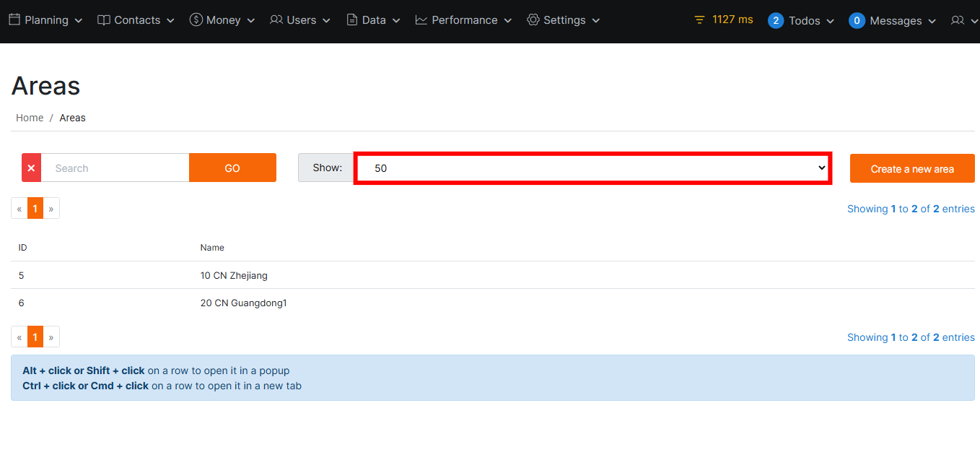Open the user account icon menu

pos(963,20)
